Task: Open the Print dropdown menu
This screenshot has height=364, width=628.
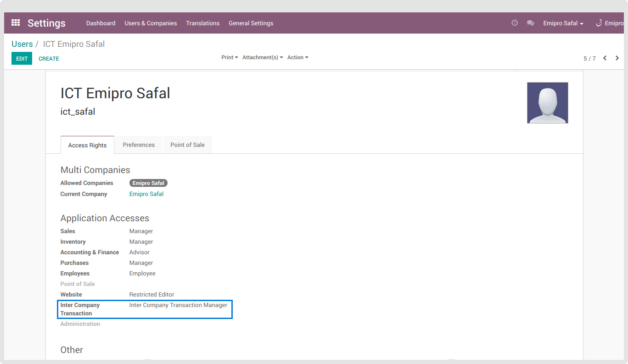Action: click(x=230, y=57)
